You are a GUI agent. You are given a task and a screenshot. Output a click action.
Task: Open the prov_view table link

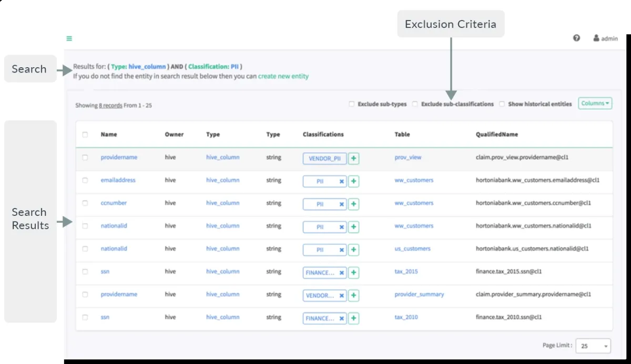(408, 157)
